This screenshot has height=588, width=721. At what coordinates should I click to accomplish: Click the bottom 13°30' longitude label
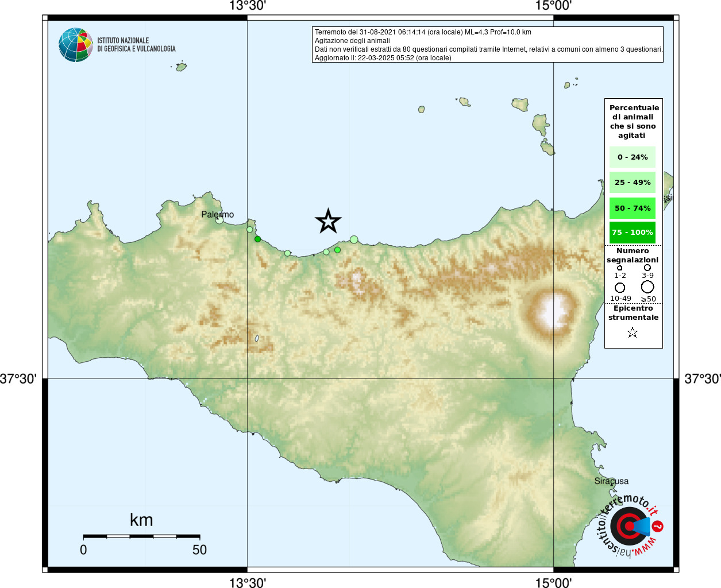tap(248, 583)
